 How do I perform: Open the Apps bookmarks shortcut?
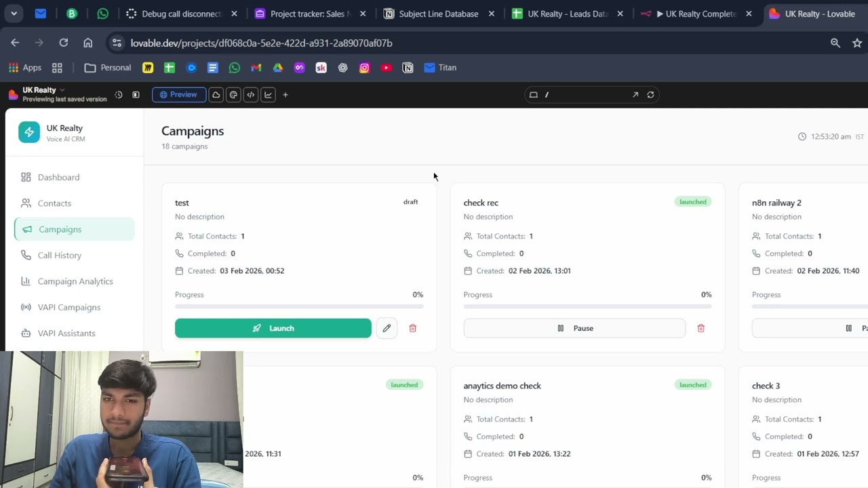(25, 68)
